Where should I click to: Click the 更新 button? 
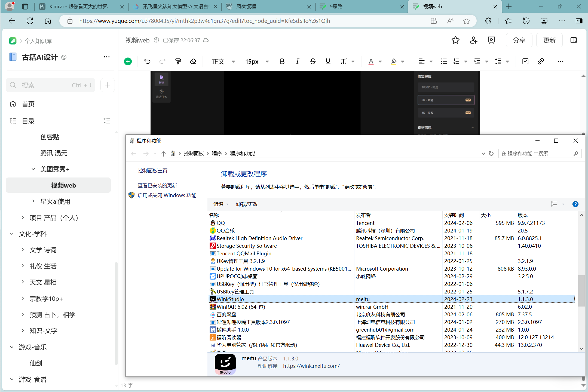tap(549, 40)
